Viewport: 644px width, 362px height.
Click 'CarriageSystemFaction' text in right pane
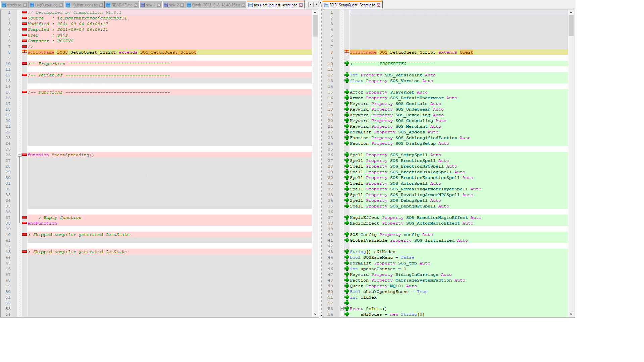423,280
